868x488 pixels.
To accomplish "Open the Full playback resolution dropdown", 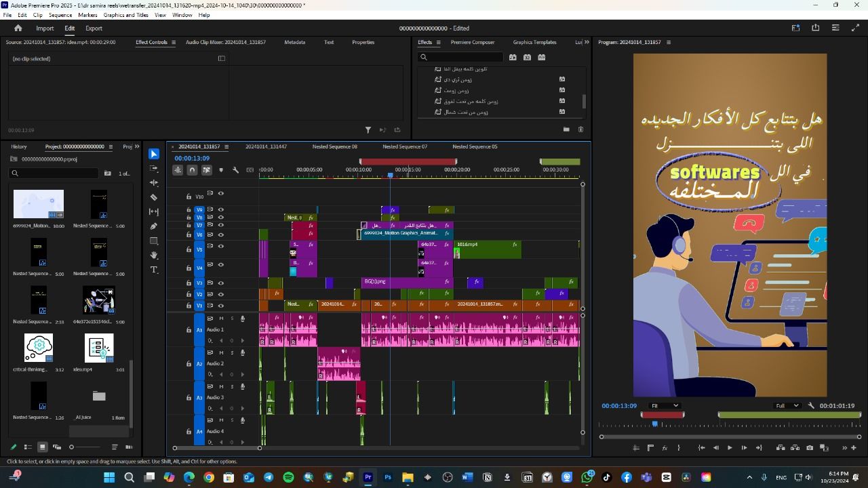I will pyautogui.click(x=787, y=405).
